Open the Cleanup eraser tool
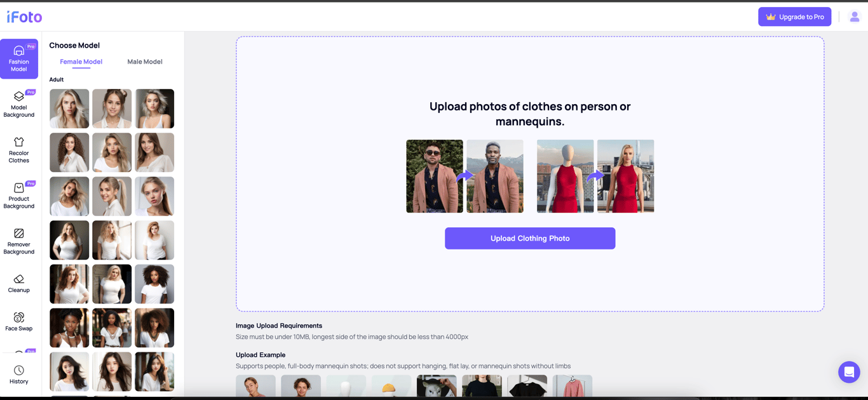The width and height of the screenshot is (868, 400). 19,284
